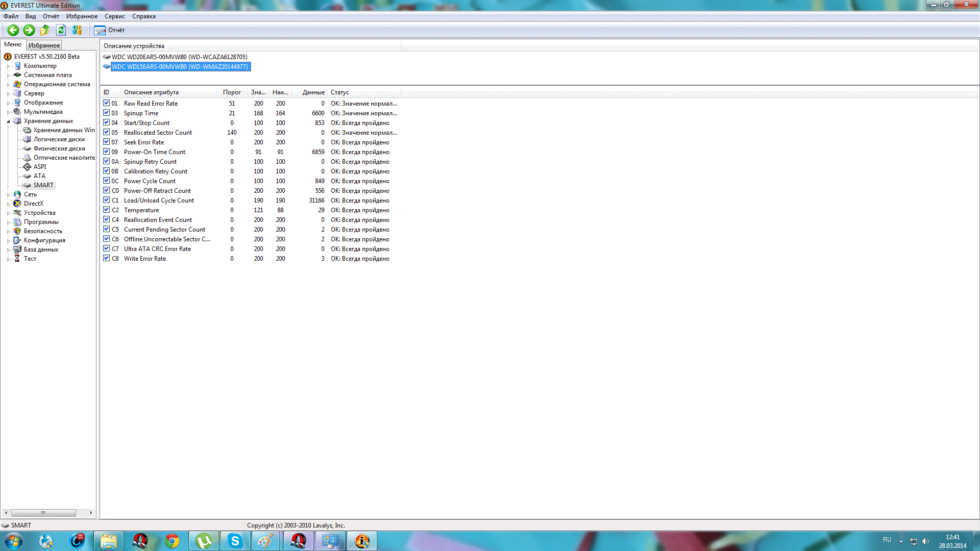Go up one level with folder icon

[x=45, y=30]
